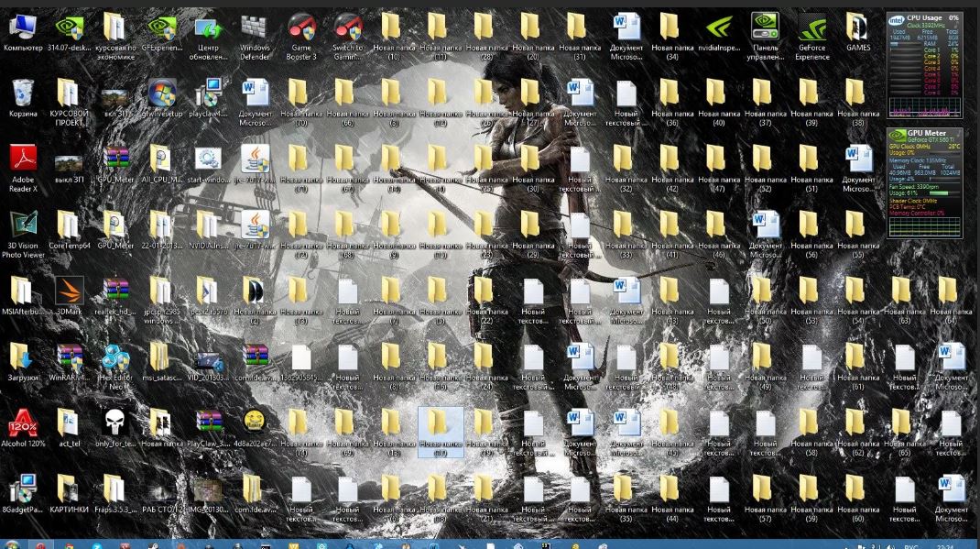This screenshot has width=980, height=549.
Task: Click the GPU Meter desktop gadget
Action: tap(924, 182)
